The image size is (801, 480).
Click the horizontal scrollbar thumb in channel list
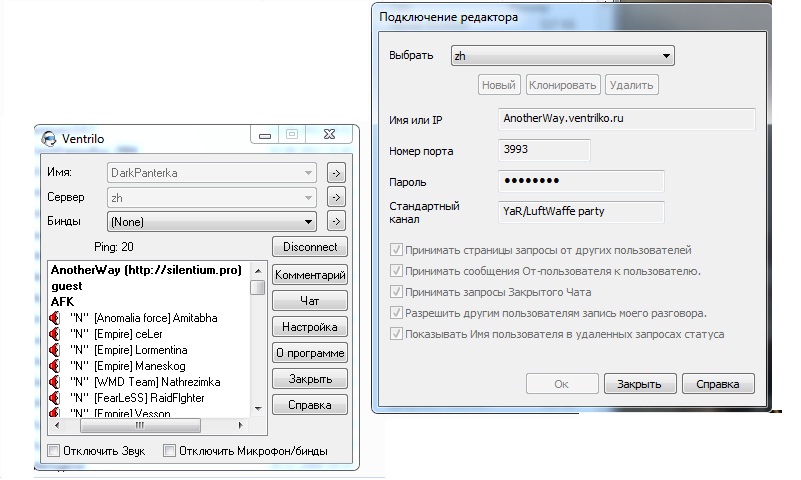(x=140, y=425)
